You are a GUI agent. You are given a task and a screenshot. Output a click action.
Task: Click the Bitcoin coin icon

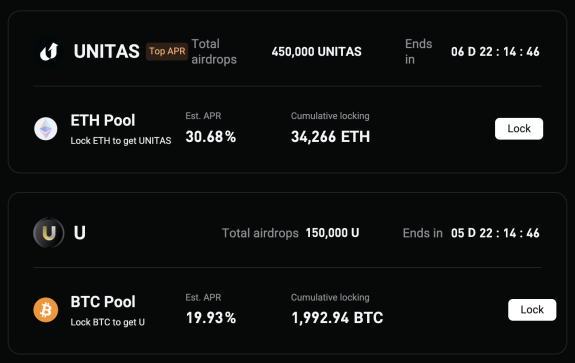46,310
